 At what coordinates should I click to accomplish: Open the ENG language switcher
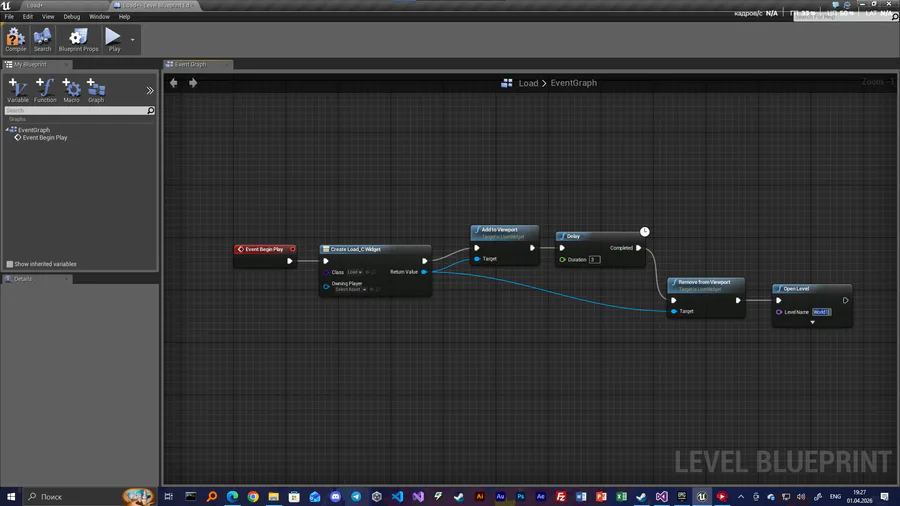pyautogui.click(x=836, y=496)
